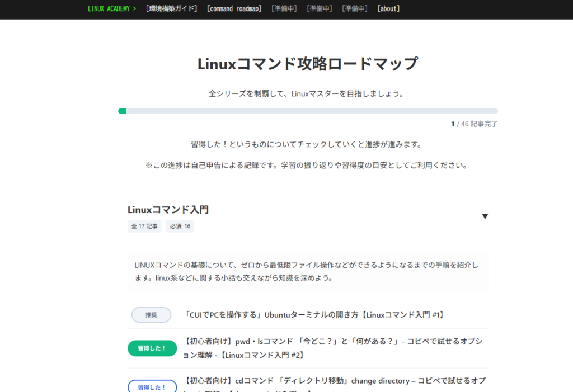Collapse the Linuxコマンド入門 section

click(485, 216)
